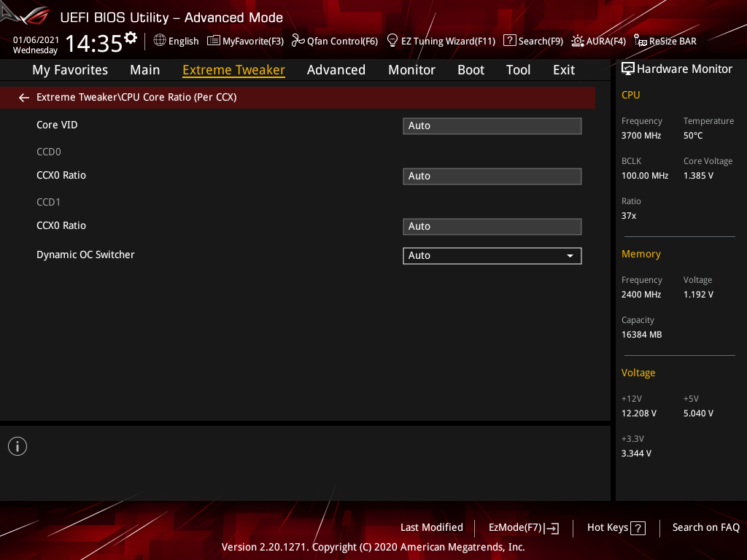The height and width of the screenshot is (560, 747).
Task: Click the CCD0 CCX0 Ratio field
Action: tap(492, 176)
